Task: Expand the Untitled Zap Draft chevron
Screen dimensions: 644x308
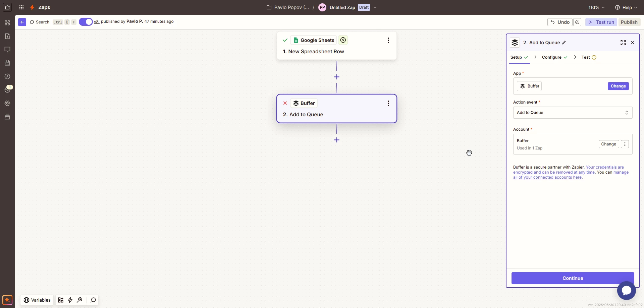Action: pyautogui.click(x=375, y=7)
